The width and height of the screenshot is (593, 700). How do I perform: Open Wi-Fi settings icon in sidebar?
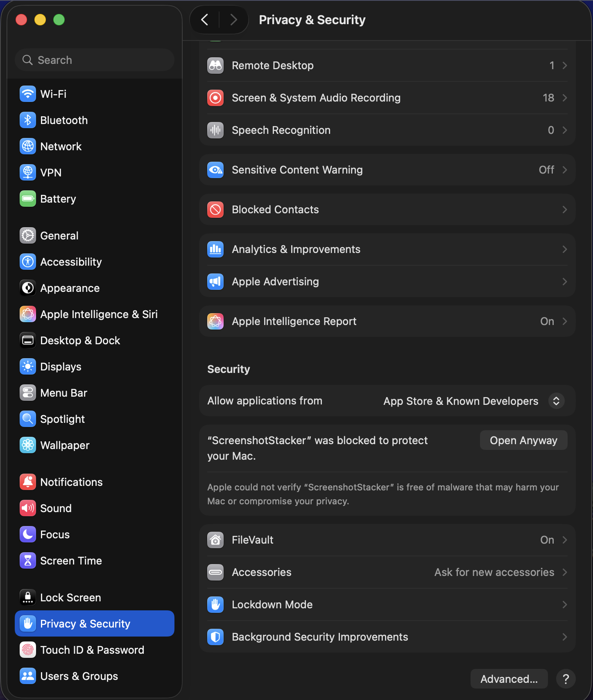click(28, 94)
